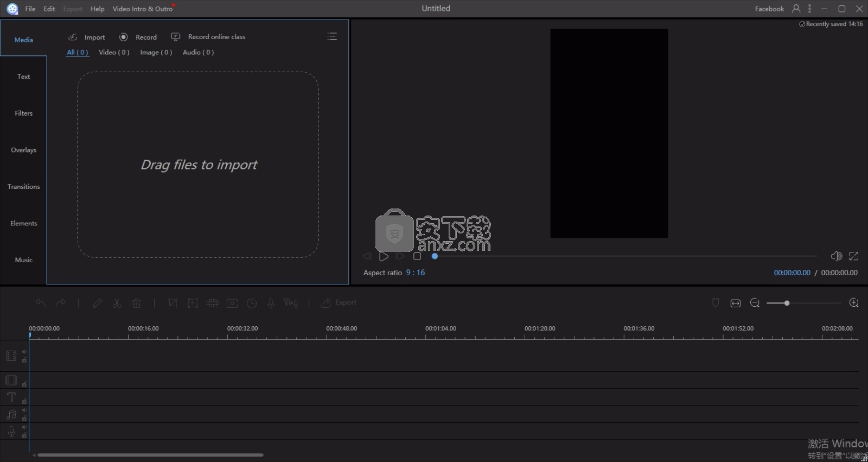Play the preview video
The width and height of the screenshot is (868, 462).
pyautogui.click(x=384, y=256)
